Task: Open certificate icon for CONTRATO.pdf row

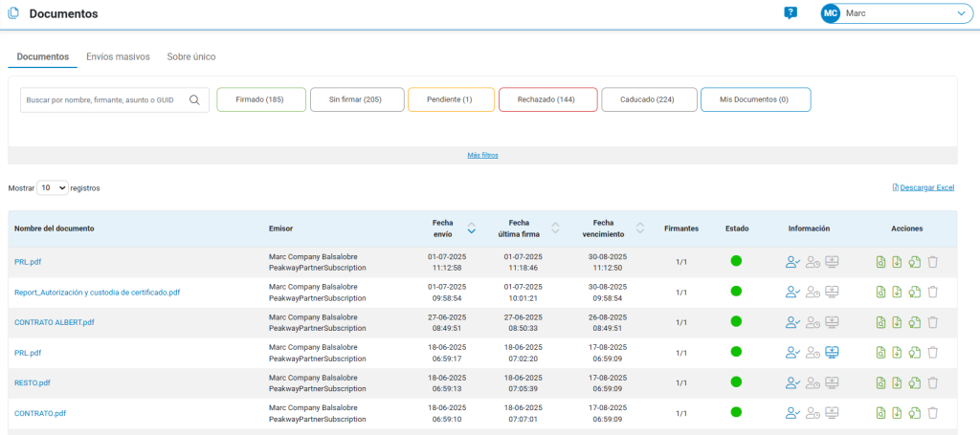Action: point(914,412)
